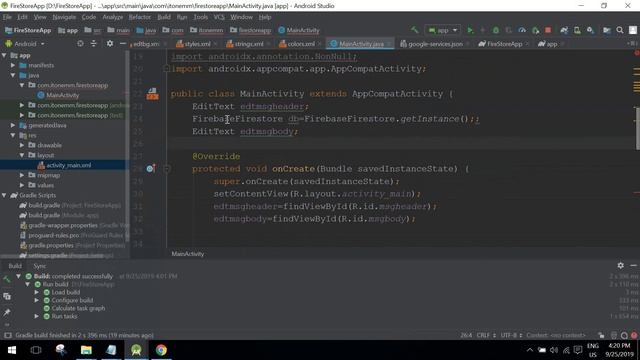The image size is (640, 360).
Task: Open AVD Manager device icon
Action: point(577,30)
